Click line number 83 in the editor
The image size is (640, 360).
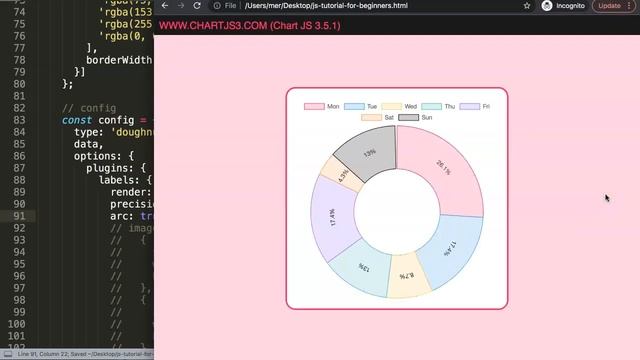(x=19, y=120)
